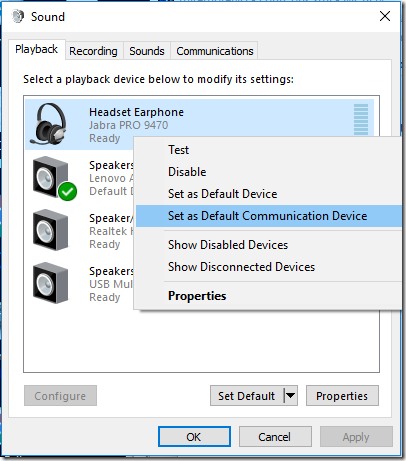Click the 'USB Mul' speakers description text
This screenshot has width=406, height=461.
point(111,284)
